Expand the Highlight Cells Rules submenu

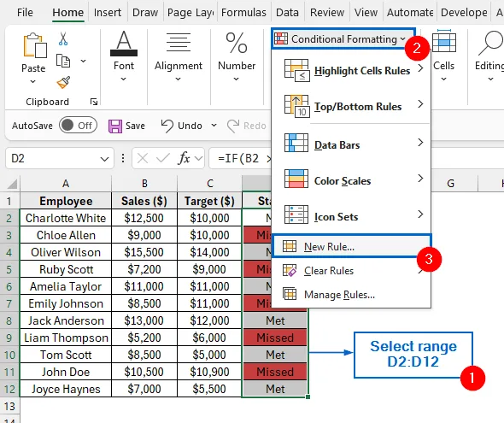tap(351, 70)
